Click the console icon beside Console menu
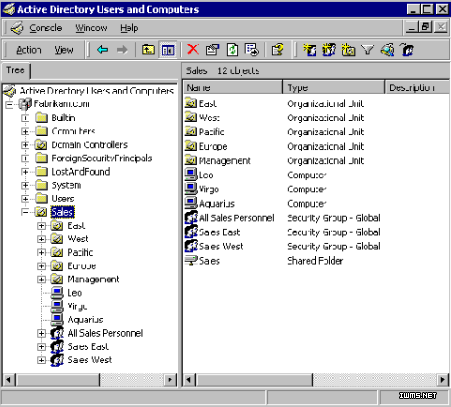Screen dimensions: 451x407 tap(17, 28)
